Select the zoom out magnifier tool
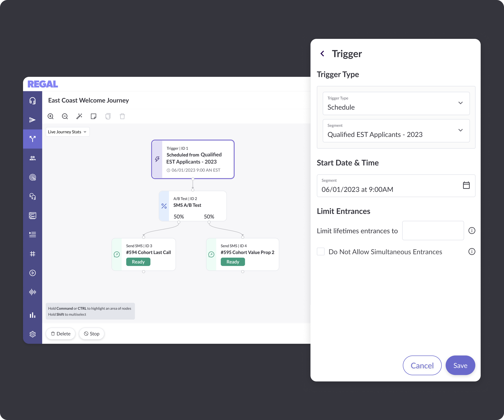This screenshot has height=420, width=504. (65, 116)
